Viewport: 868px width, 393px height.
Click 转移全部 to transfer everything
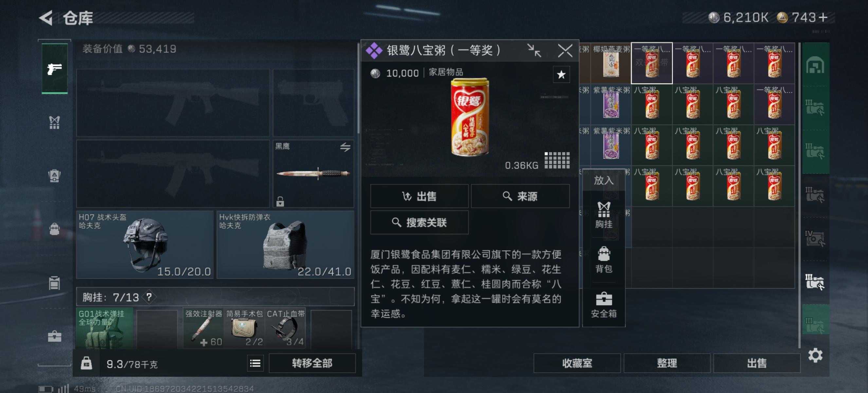[x=312, y=363]
